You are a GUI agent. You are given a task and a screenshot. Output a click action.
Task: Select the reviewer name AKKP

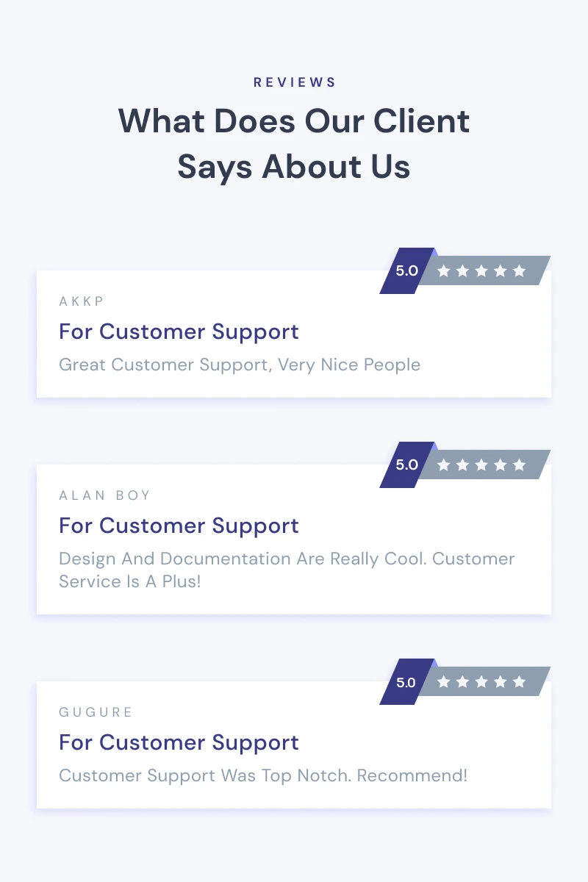(82, 301)
